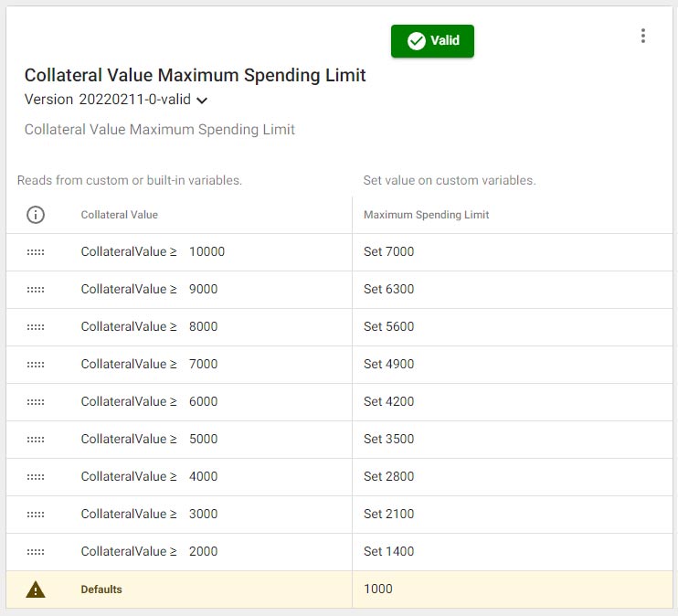Edit the condition value 8000
Viewport: 678px width, 616px height.
203,326
